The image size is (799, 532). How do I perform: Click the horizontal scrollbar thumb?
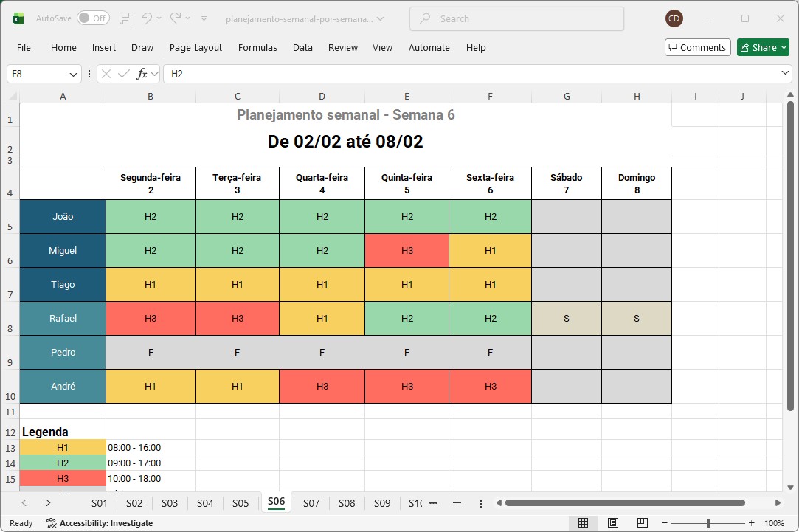(625, 503)
